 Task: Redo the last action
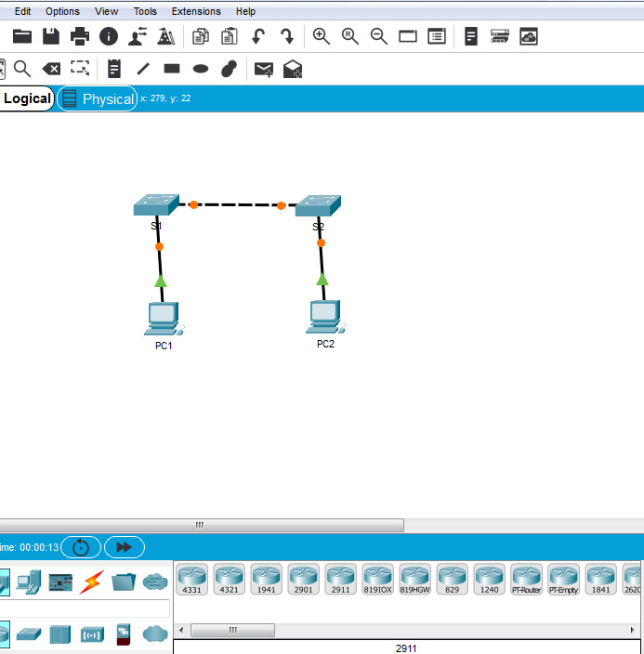pyautogui.click(x=287, y=36)
